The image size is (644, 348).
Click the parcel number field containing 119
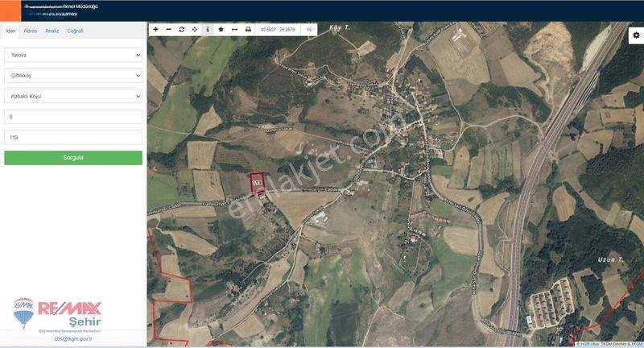tap(73, 137)
